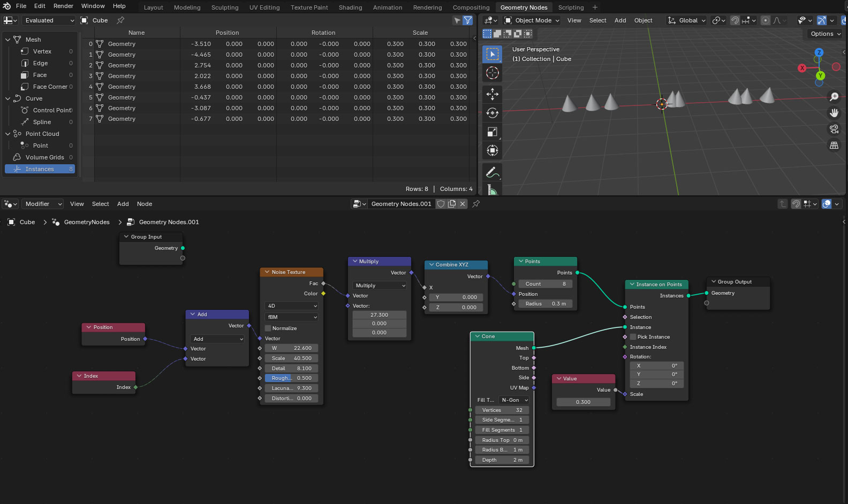Toggle proportional editing in viewport header
The width and height of the screenshot is (848, 504).
(766, 20)
